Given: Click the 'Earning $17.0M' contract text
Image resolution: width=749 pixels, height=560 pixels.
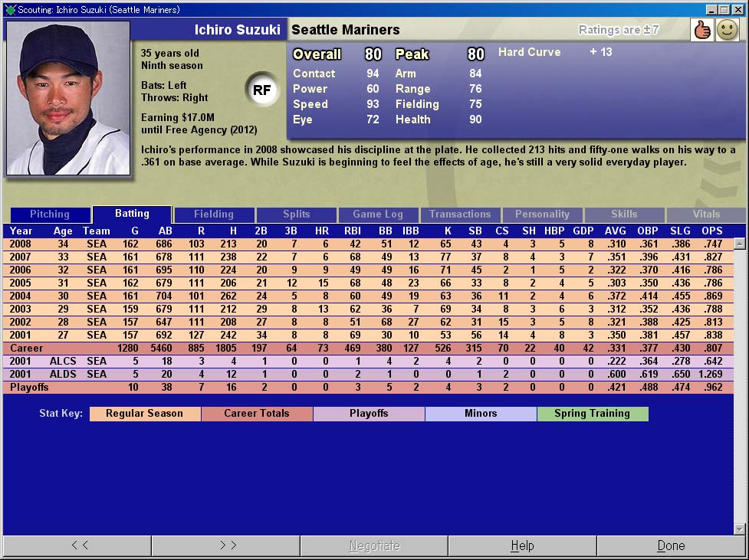Looking at the screenshot, I should click(178, 117).
